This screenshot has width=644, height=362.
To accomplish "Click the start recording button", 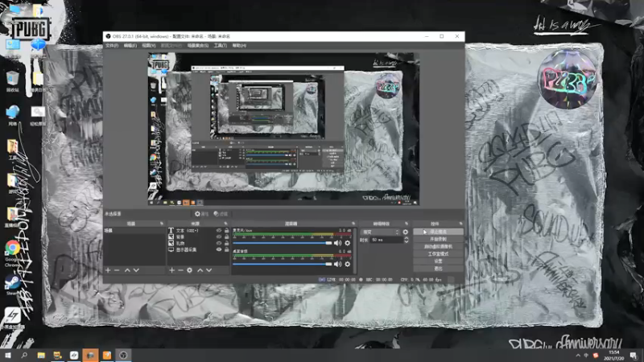I will coord(438,239).
